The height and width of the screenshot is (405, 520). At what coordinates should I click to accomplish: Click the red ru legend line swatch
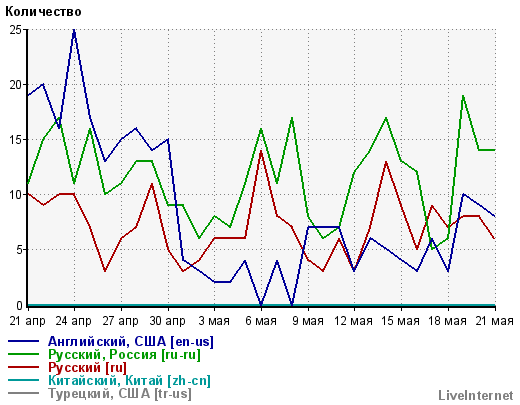(23, 367)
